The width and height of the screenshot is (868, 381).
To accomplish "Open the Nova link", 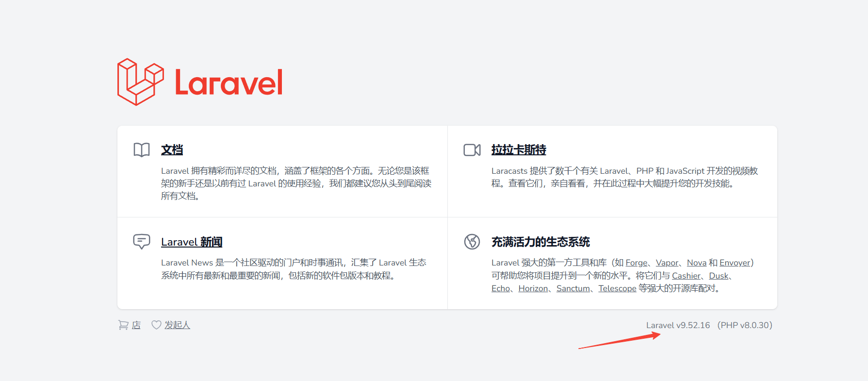I will point(697,263).
